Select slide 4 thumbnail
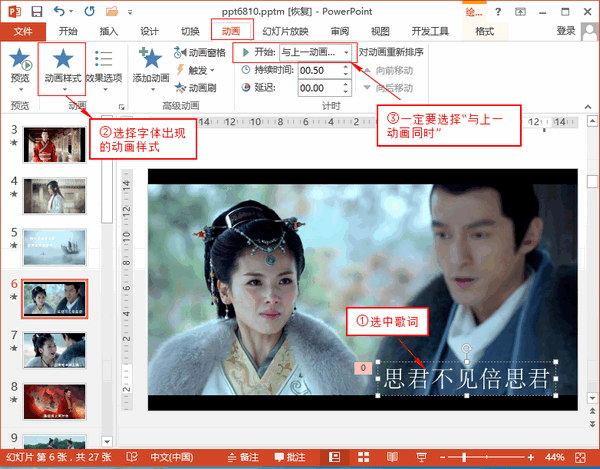This screenshot has height=469, width=600. [x=54, y=196]
